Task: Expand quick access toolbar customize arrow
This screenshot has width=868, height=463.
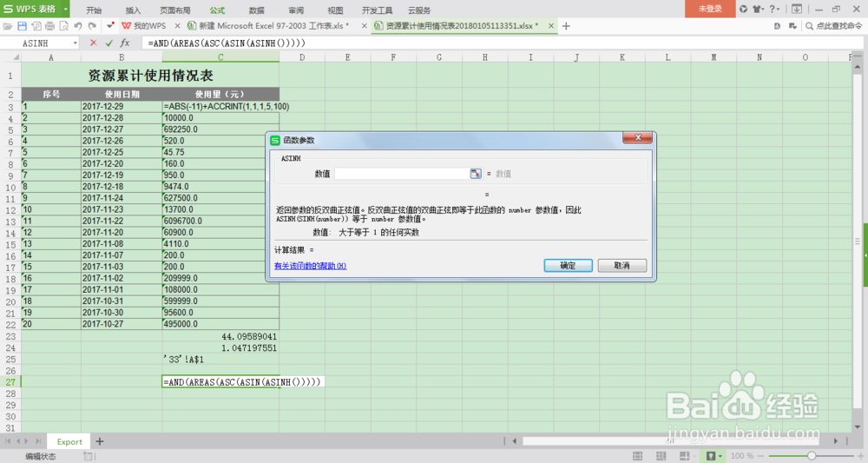Action: (x=111, y=26)
